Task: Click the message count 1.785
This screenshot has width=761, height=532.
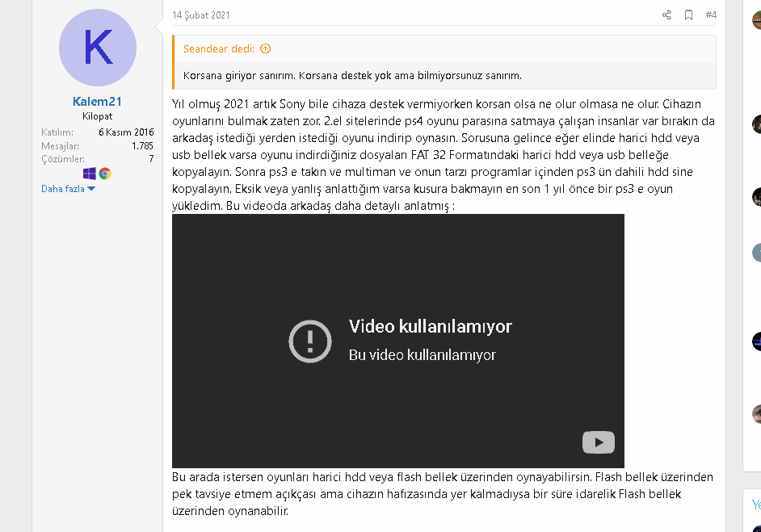Action: pos(142,145)
